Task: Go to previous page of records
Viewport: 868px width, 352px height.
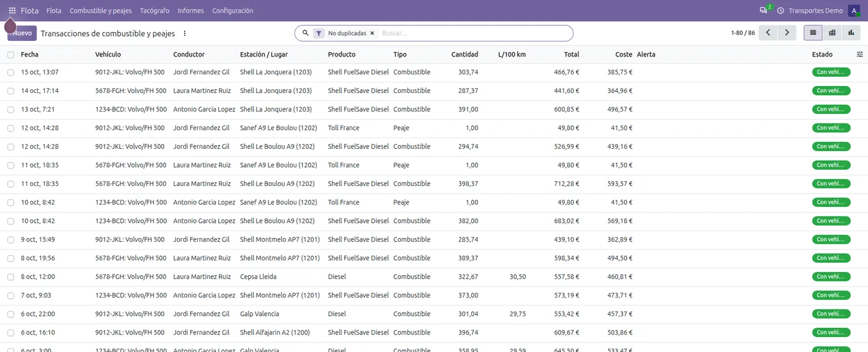Action: [x=768, y=33]
